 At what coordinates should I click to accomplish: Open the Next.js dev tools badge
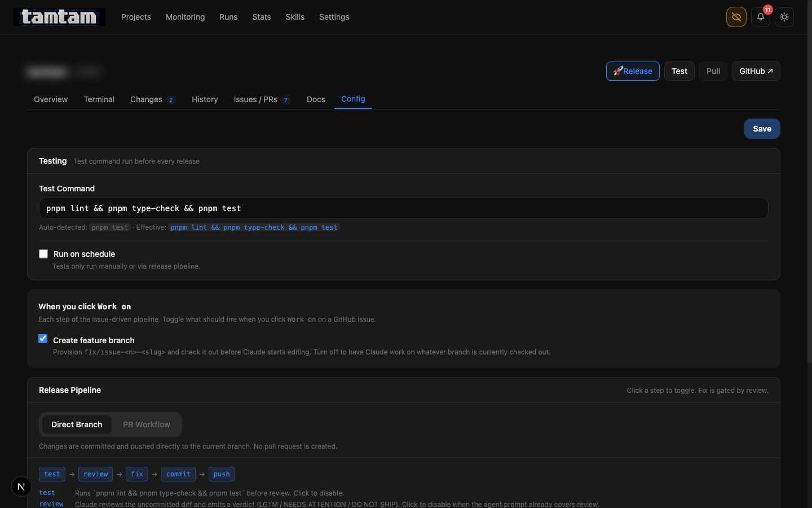[21, 487]
